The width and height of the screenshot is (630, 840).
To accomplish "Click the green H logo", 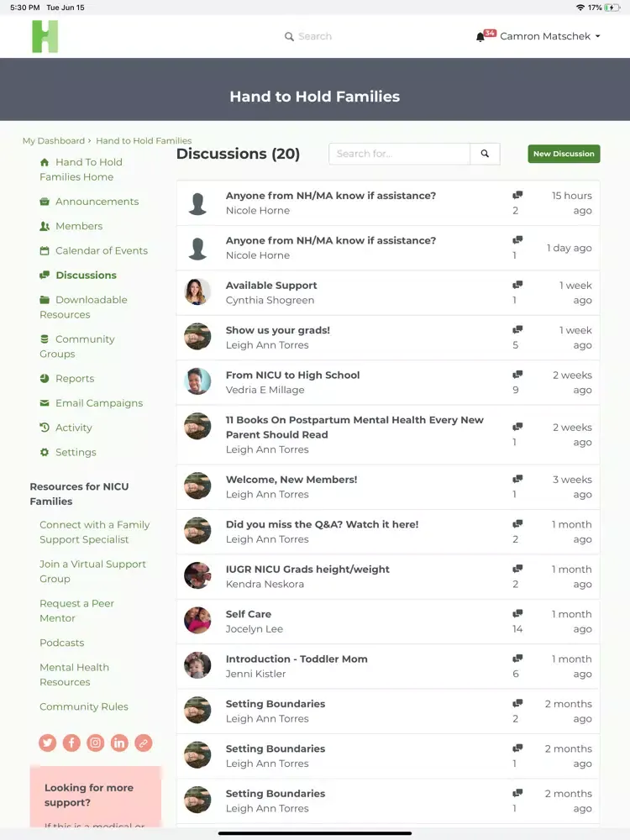I will (x=45, y=36).
